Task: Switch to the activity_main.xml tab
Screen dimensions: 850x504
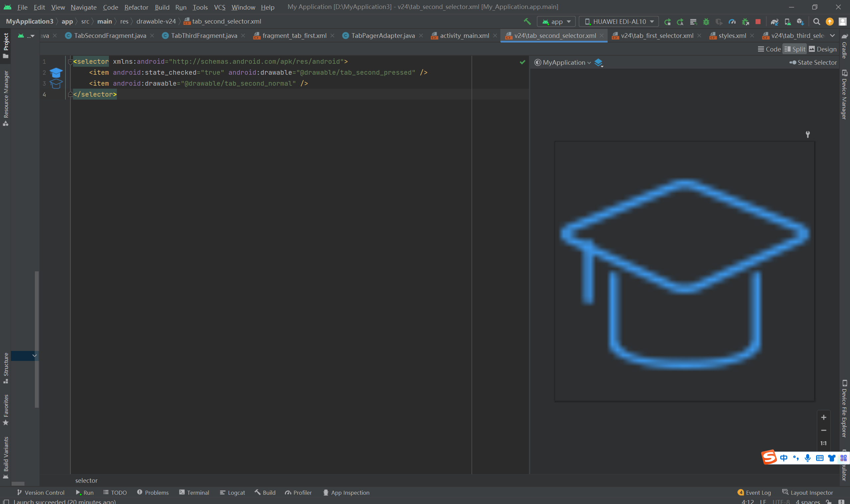Action: click(x=464, y=36)
